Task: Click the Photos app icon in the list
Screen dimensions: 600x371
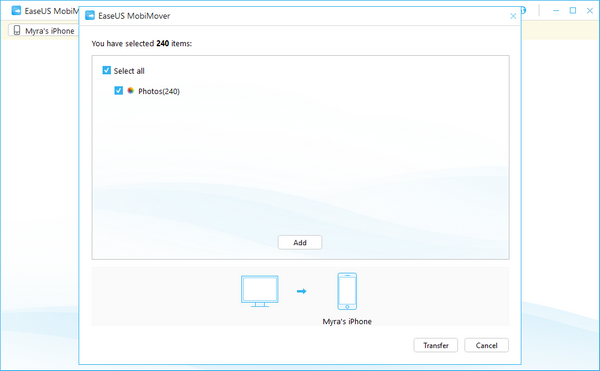Action: (131, 91)
